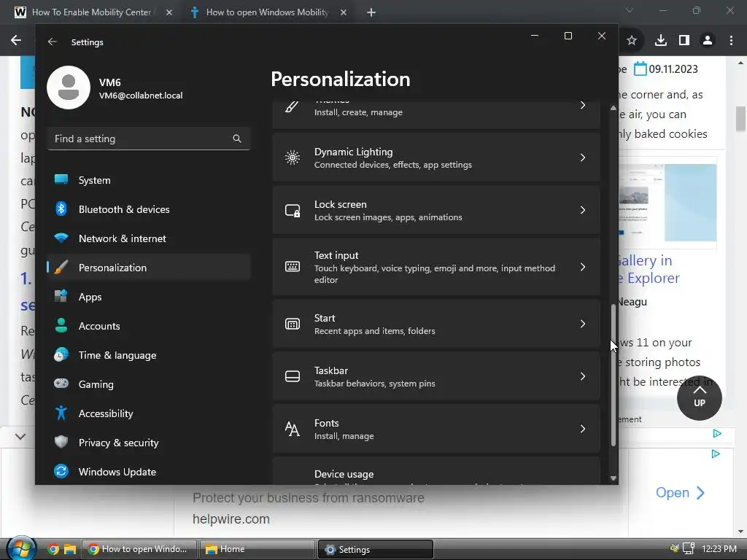
Task: Open the Windows Update category
Action: (149, 472)
